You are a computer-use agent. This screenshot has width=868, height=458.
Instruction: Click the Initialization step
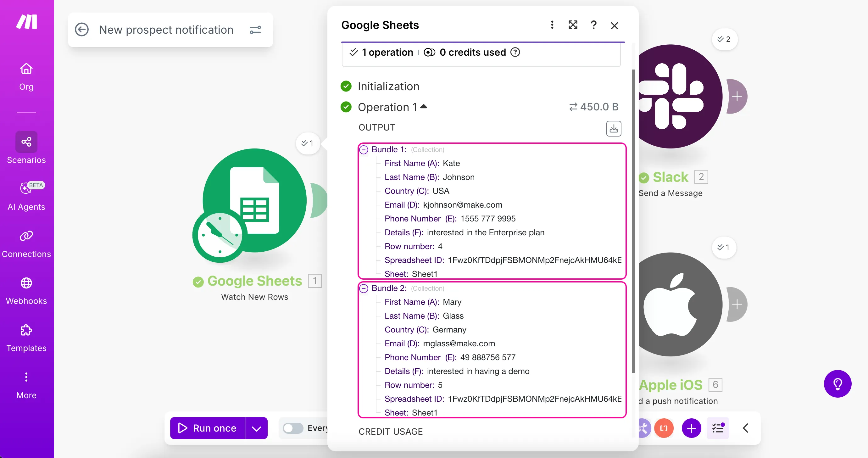(388, 86)
